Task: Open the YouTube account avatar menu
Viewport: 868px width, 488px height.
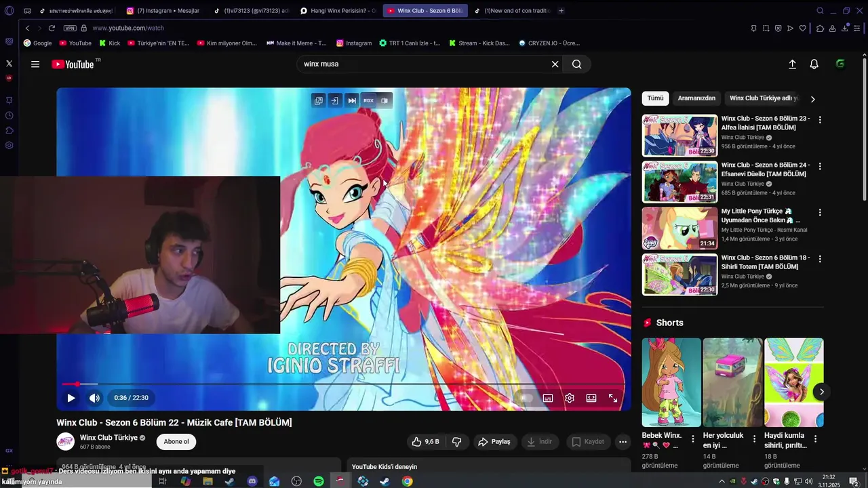Action: 840,64
